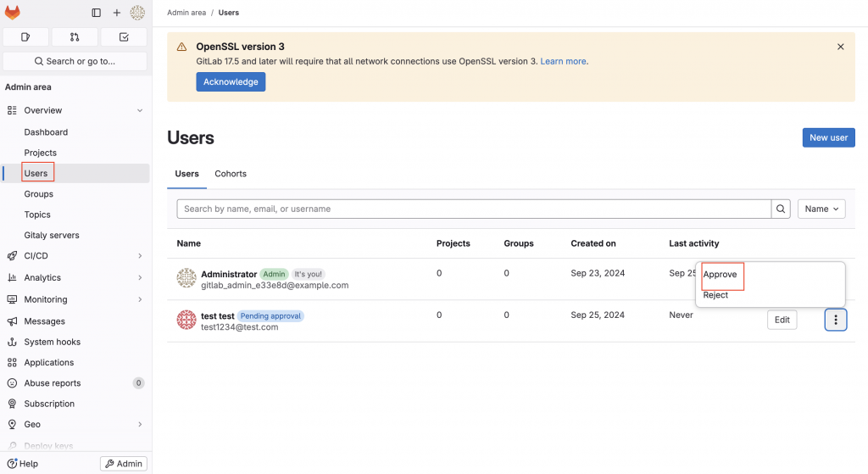The image size is (868, 474).
Task: Open the Name sort dropdown
Action: [x=821, y=209]
